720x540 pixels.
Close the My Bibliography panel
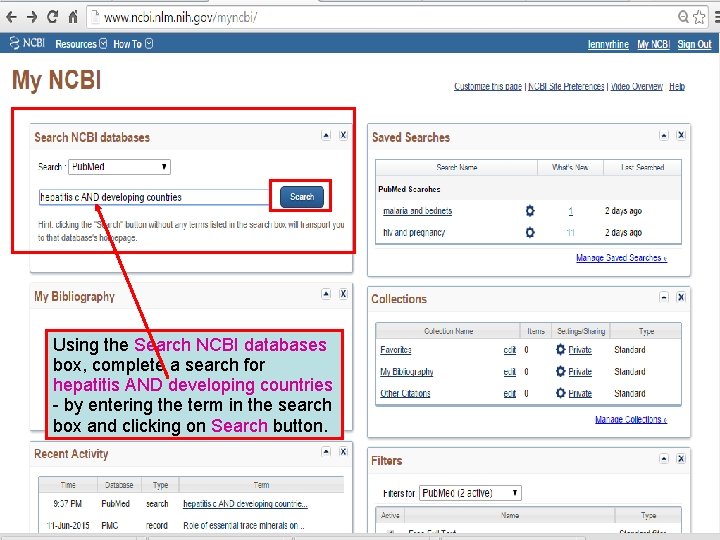click(343, 294)
